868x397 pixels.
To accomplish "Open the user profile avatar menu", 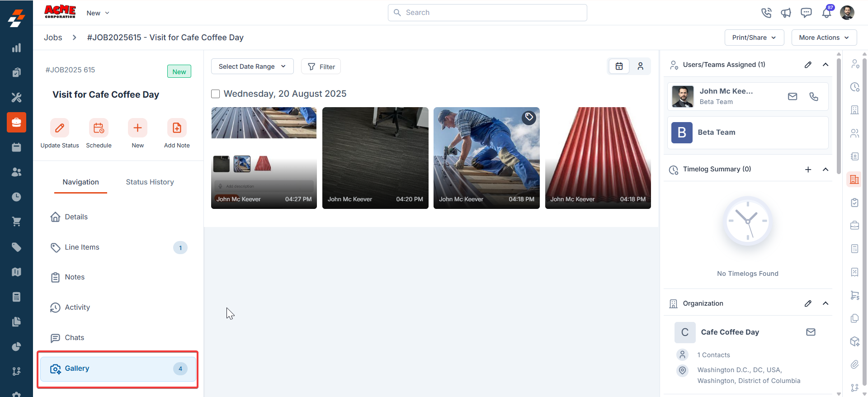I will click(x=847, y=13).
